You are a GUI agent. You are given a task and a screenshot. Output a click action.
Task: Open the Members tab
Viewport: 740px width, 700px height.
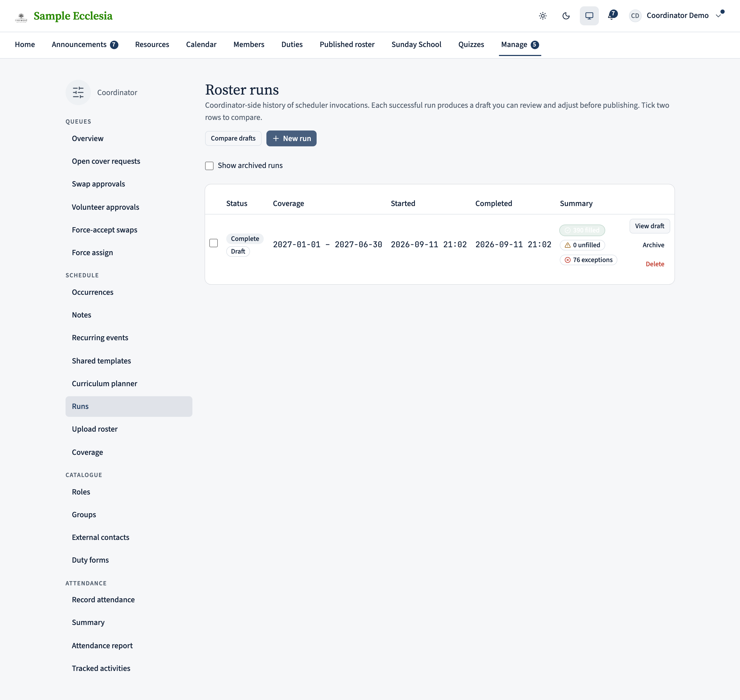click(x=249, y=44)
